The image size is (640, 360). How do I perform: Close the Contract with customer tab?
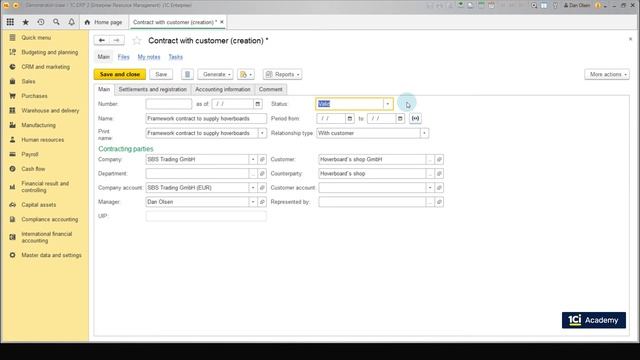[222, 22]
